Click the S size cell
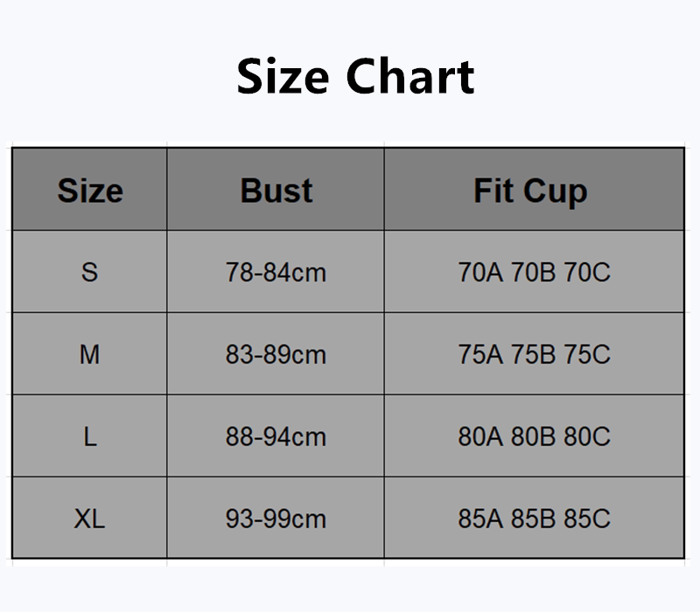 click(89, 272)
